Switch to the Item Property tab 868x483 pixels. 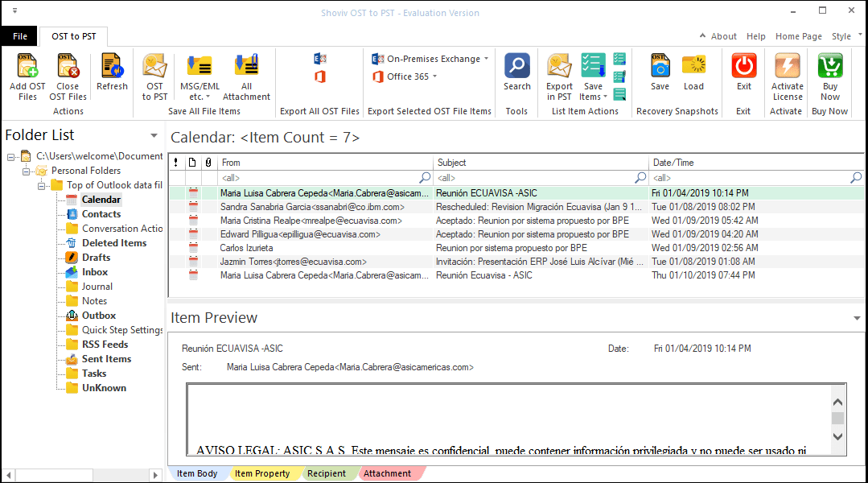264,473
